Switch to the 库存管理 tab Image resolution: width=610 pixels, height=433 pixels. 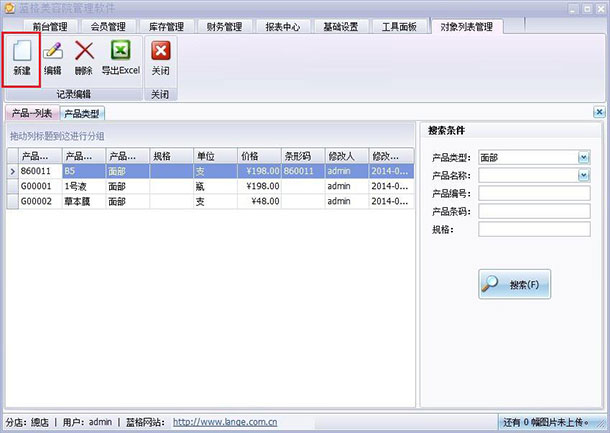click(x=166, y=27)
